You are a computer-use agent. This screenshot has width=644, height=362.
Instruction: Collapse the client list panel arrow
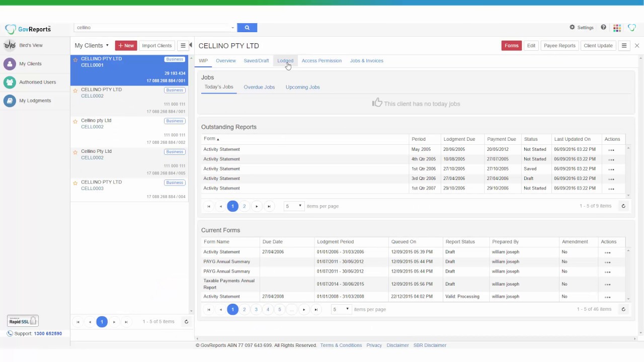coord(191,45)
